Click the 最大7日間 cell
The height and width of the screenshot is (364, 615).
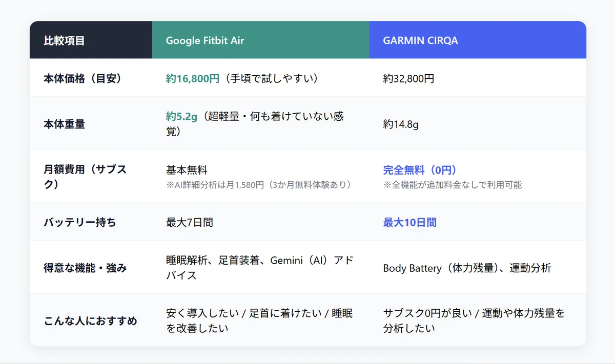pos(261,222)
